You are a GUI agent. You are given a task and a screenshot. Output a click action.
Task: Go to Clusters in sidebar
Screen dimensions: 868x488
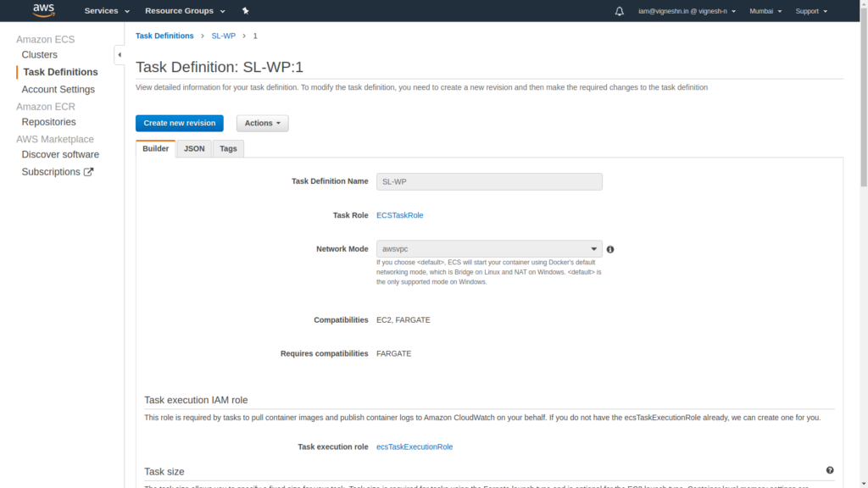tap(39, 55)
